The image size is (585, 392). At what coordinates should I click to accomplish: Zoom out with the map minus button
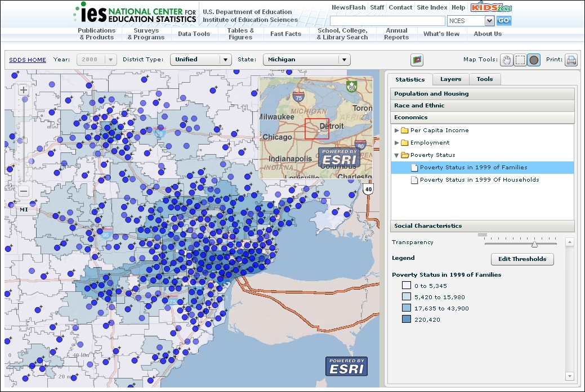pos(24,191)
